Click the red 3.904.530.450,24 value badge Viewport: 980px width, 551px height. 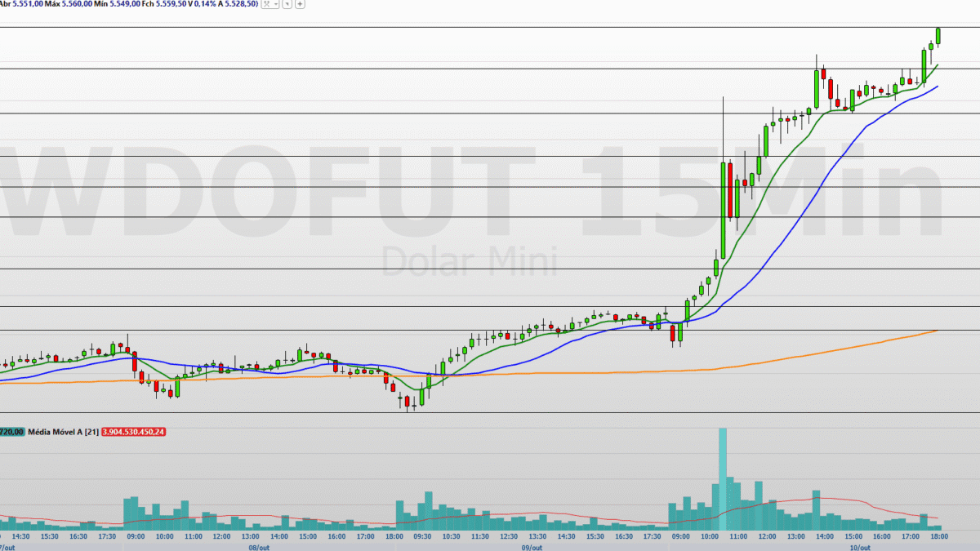[x=134, y=431]
